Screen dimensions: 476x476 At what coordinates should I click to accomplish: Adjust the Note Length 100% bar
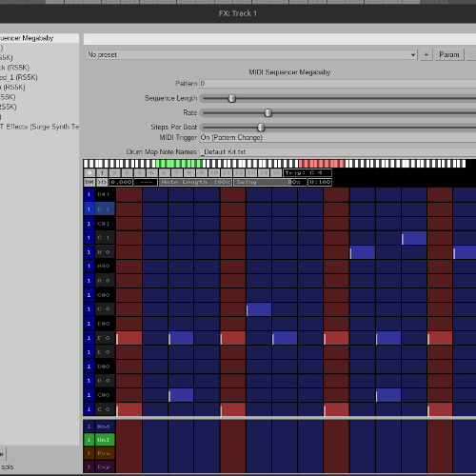click(195, 182)
